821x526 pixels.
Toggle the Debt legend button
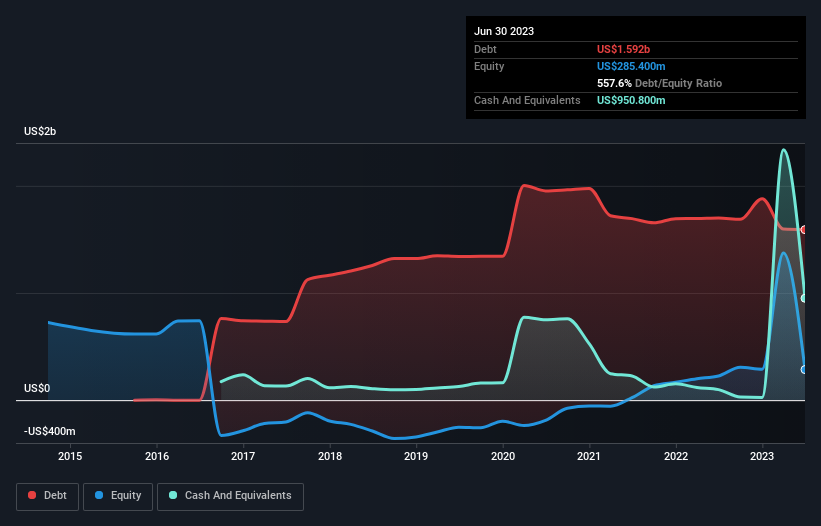click(48, 496)
